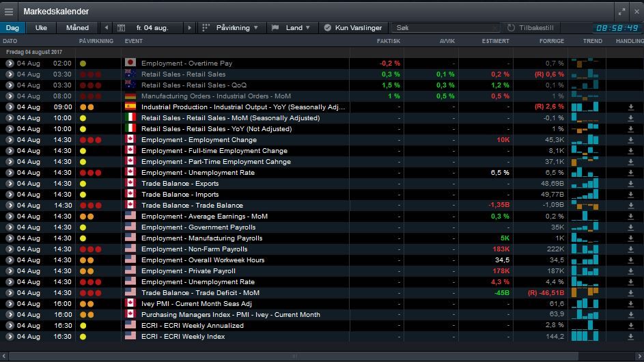Image resolution: width=644 pixels, height=362 pixels.
Task: Expand the Ivey PMI Current Month row
Action: [10, 304]
